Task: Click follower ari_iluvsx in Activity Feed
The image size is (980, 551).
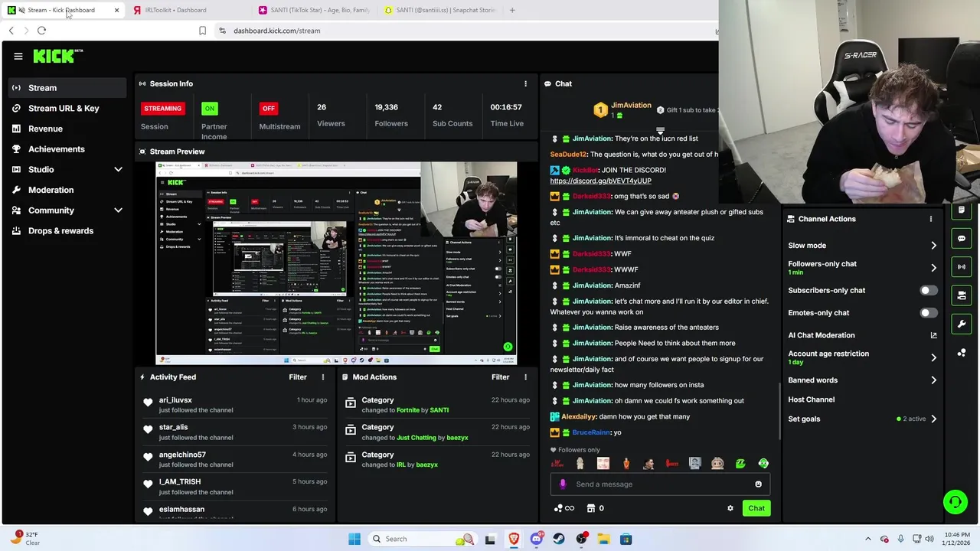Action: pyautogui.click(x=175, y=399)
